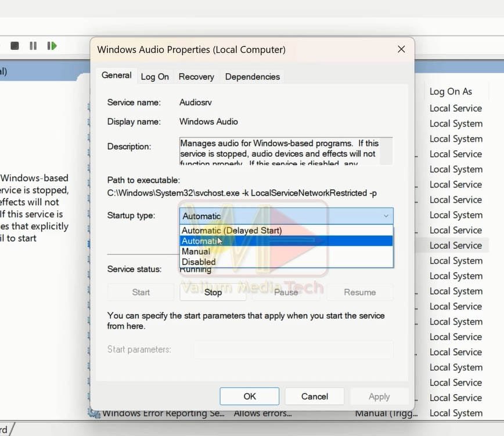
Task: Select the Windows Error Reporting service row
Action: pyautogui.click(x=289, y=413)
